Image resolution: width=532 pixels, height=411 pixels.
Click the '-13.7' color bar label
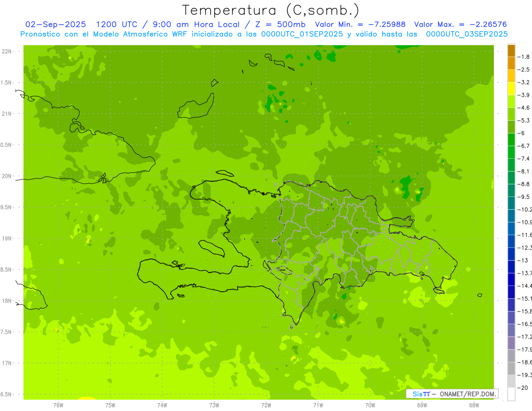[x=524, y=273]
